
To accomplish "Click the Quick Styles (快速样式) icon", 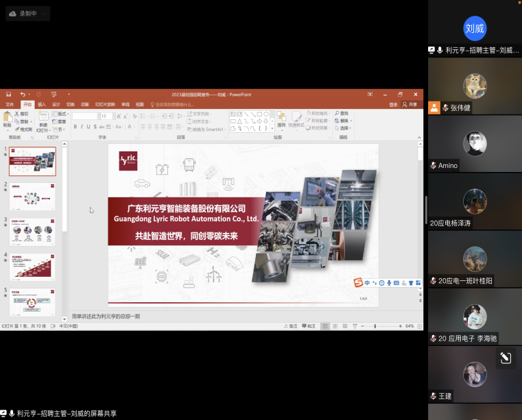I will pos(296,117).
